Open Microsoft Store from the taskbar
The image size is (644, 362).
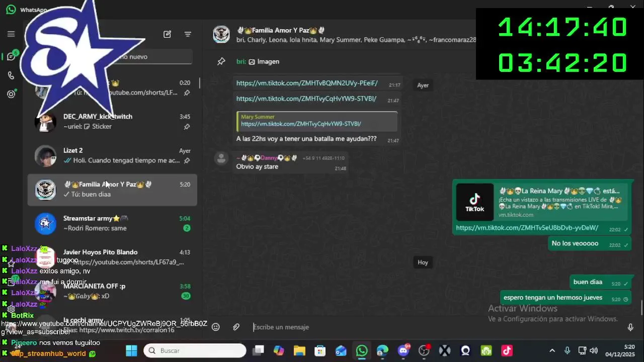320,350
